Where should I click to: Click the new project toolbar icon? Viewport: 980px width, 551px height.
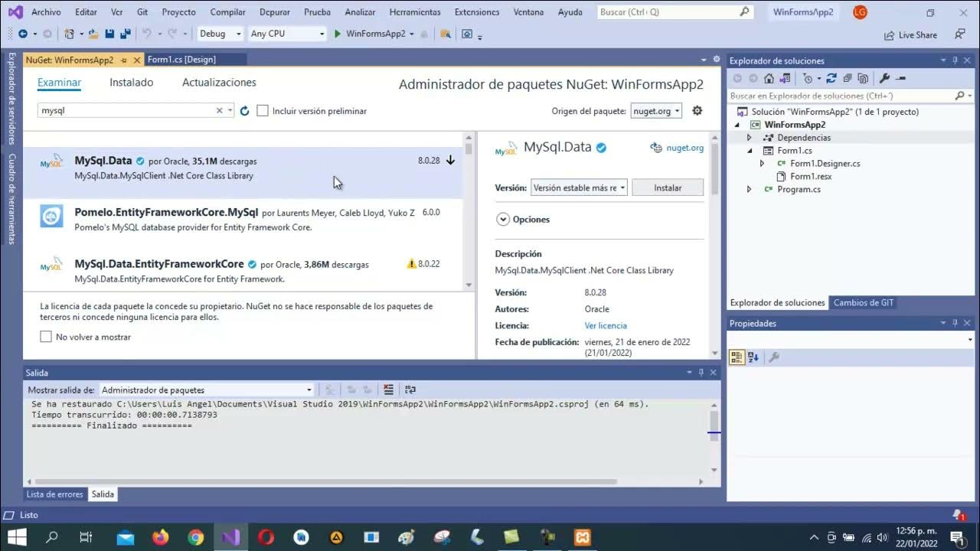pos(70,34)
